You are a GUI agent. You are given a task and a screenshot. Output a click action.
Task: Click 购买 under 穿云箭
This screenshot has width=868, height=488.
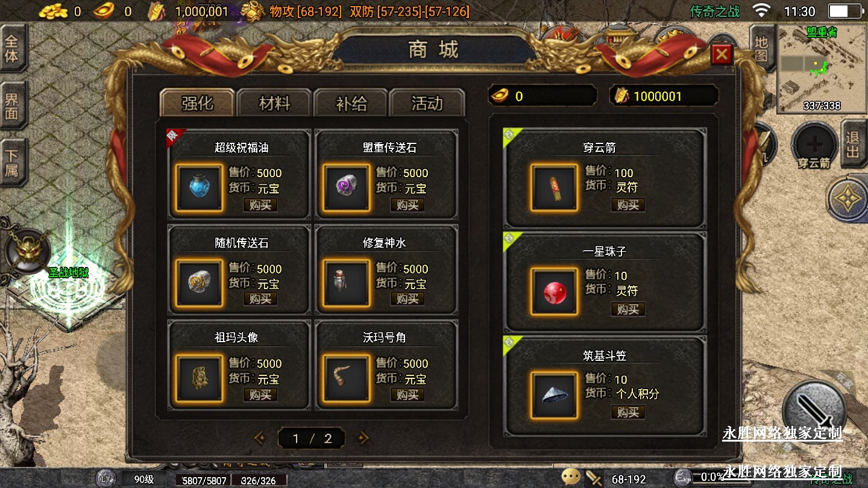pos(628,205)
